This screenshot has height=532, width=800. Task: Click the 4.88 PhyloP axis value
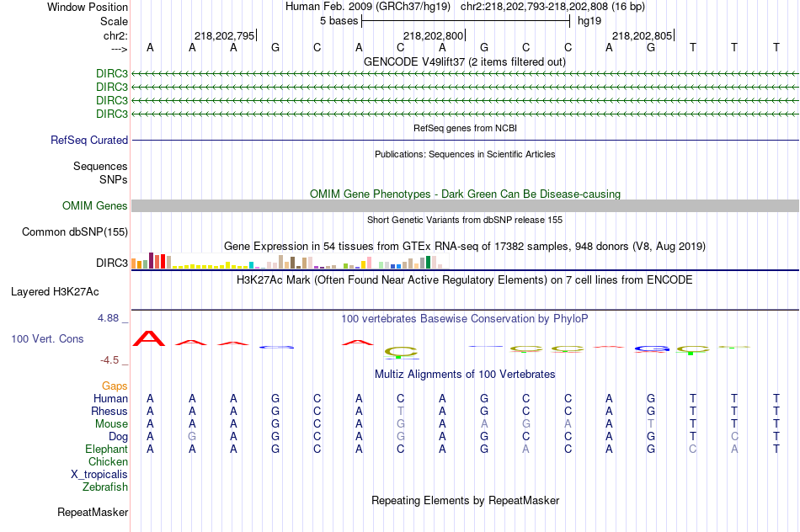coord(108,318)
